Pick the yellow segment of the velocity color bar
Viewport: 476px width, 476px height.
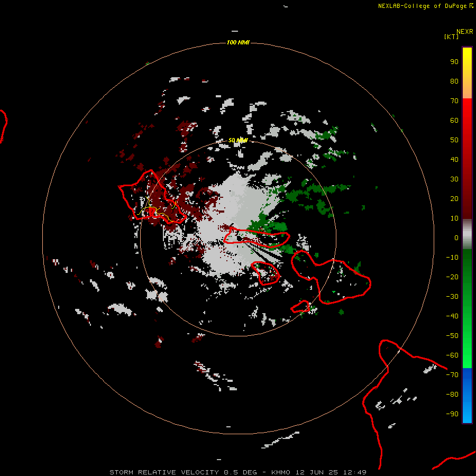[467, 73]
